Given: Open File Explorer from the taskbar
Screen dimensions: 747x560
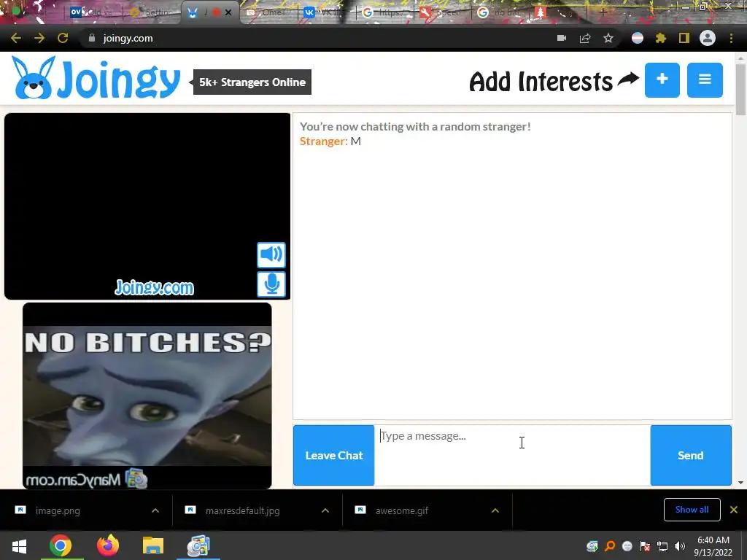Looking at the screenshot, I should click(153, 545).
